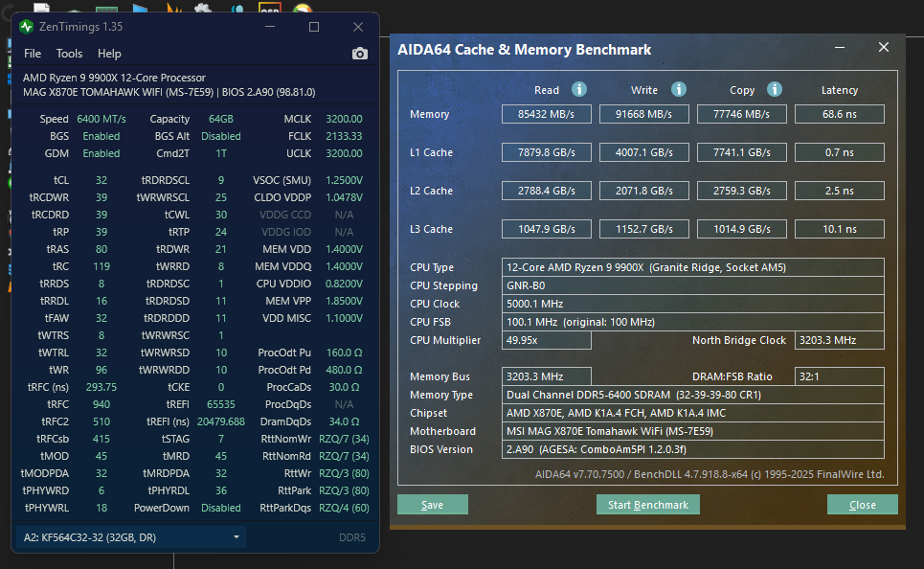Click the CPU Clock field 5000.1 MHz

[x=693, y=305]
